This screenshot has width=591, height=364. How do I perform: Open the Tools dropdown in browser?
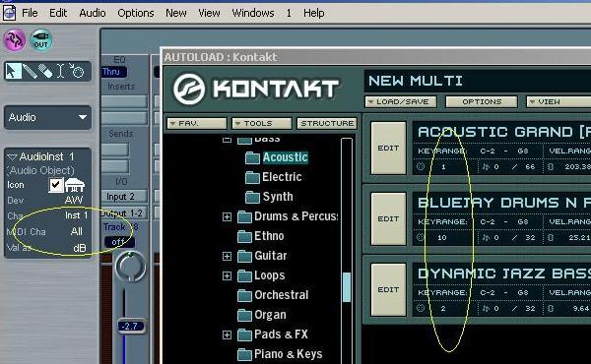[262, 123]
